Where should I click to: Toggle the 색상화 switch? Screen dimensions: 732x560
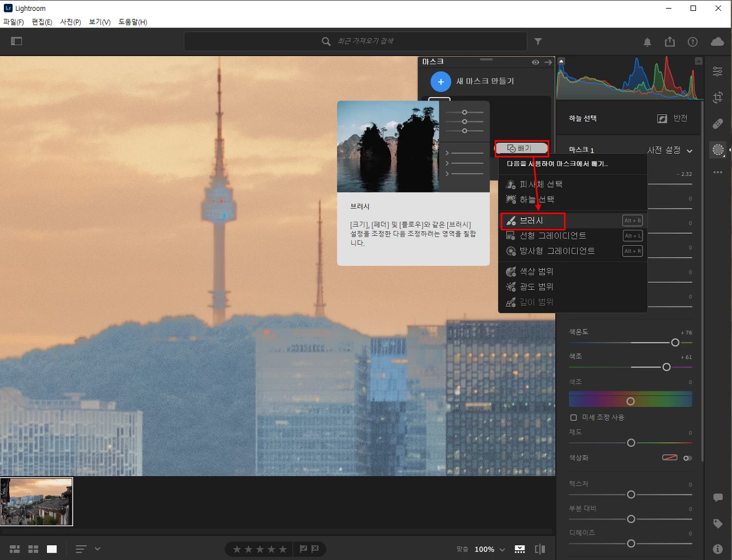coord(687,458)
